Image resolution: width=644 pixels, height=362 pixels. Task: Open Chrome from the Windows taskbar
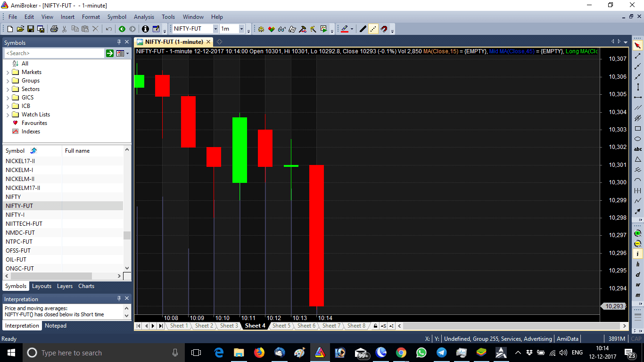click(x=401, y=353)
